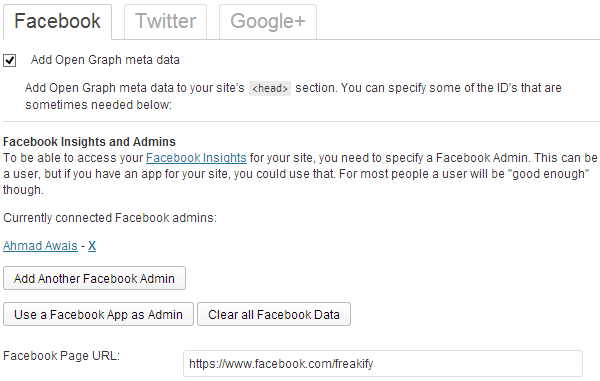Open the Google+ tab

pyautogui.click(x=268, y=22)
